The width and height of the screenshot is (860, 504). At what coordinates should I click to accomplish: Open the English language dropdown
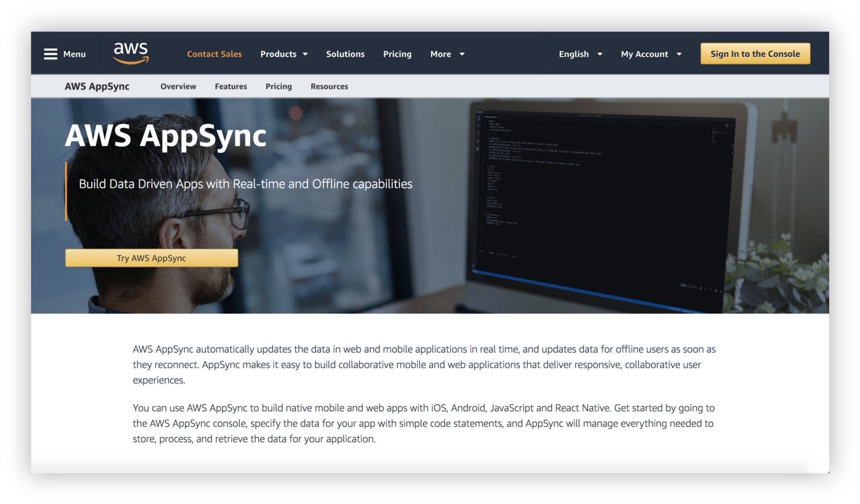[x=580, y=54]
